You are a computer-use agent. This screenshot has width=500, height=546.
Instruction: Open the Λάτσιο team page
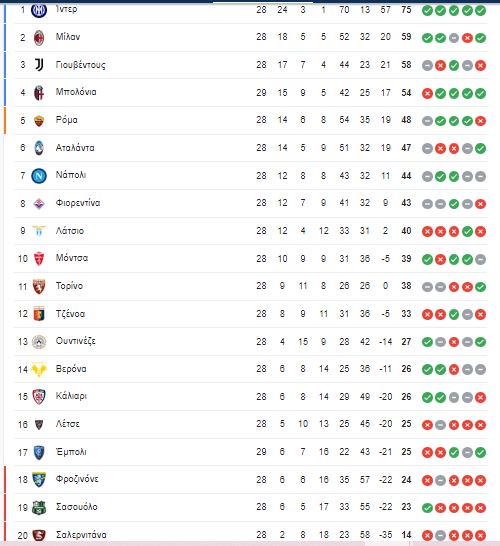coord(70,231)
